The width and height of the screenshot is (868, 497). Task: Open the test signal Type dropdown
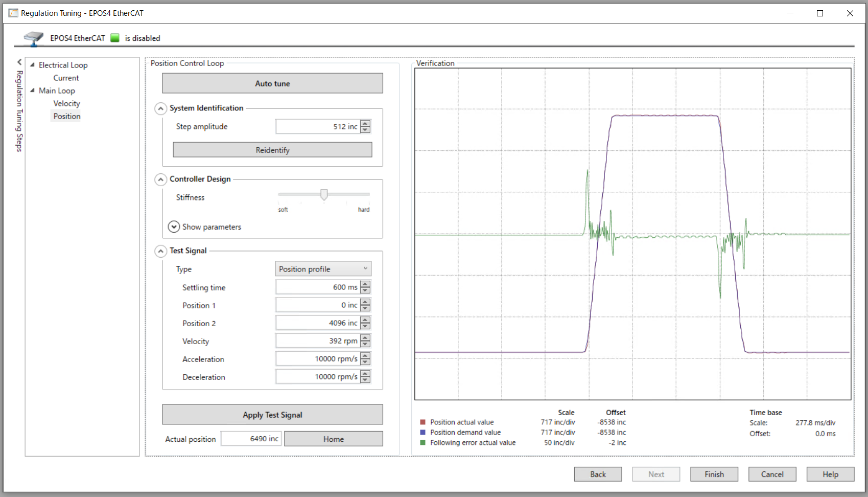pyautogui.click(x=323, y=269)
